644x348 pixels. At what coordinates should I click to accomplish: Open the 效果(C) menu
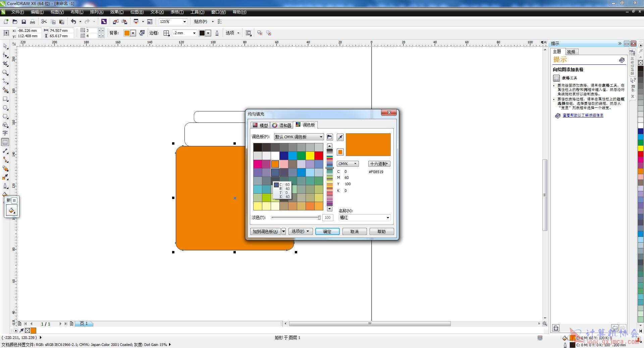click(117, 12)
